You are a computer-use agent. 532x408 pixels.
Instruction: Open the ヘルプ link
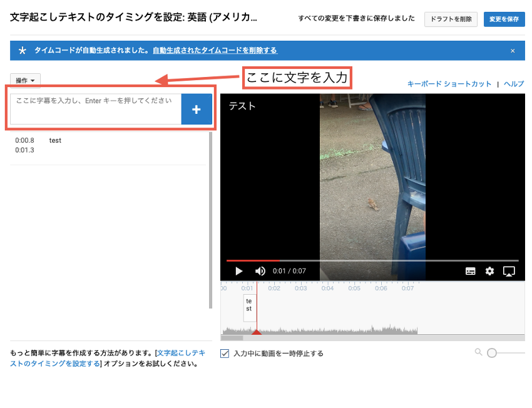(514, 84)
